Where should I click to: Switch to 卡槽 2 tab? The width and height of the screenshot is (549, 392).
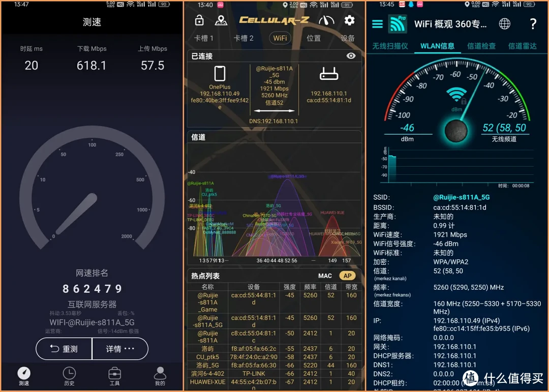click(243, 38)
